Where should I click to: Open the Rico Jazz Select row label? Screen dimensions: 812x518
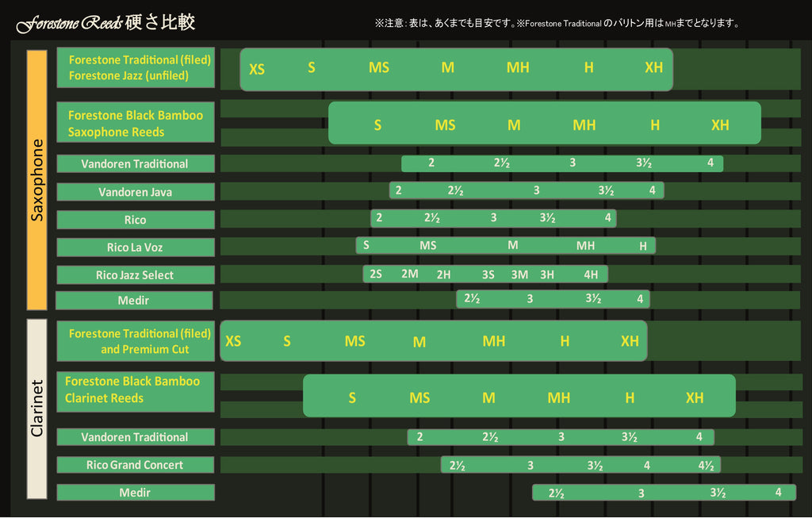point(136,275)
